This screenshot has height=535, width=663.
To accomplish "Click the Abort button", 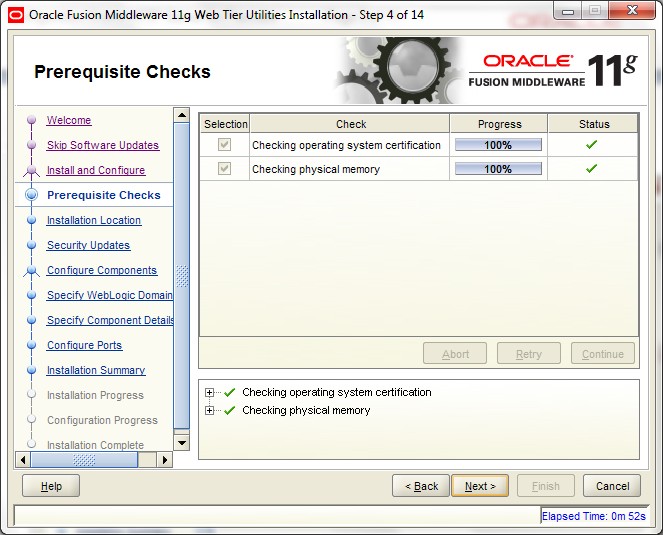I will point(455,354).
